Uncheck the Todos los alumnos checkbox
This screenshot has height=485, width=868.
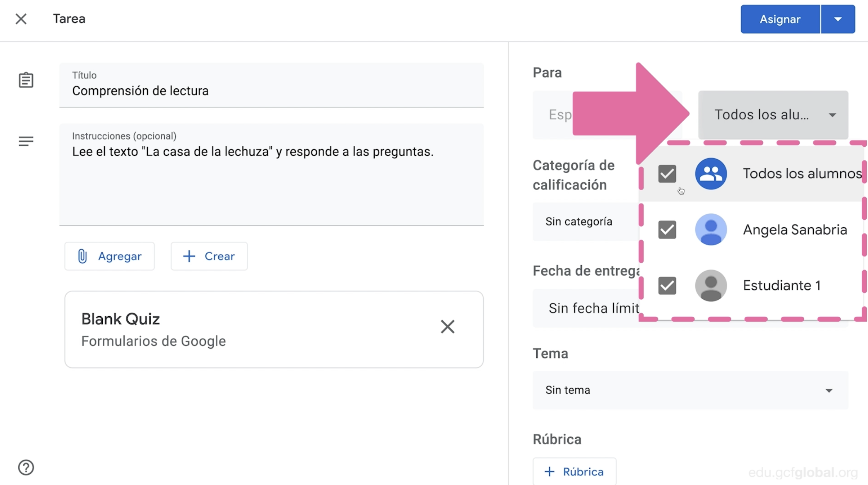[x=667, y=174]
